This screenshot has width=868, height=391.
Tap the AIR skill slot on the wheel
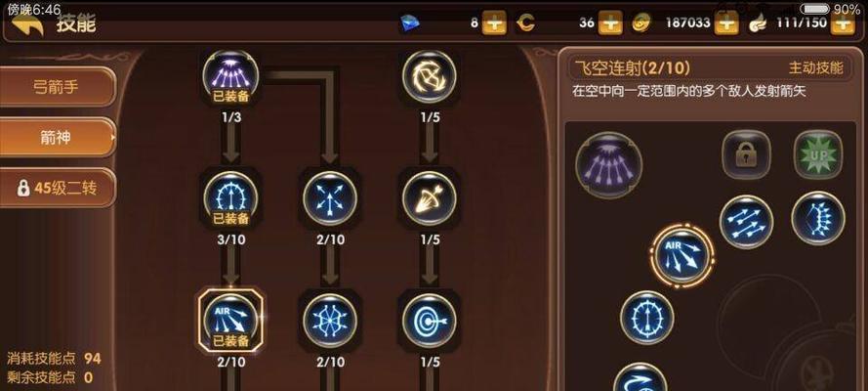pos(682,256)
